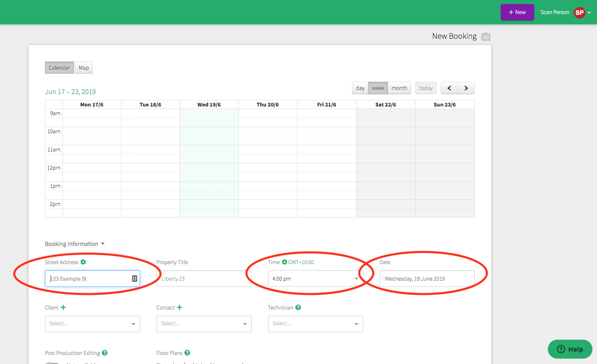This screenshot has height=364, width=597.
Task: Select the day calendar view
Action: click(360, 88)
